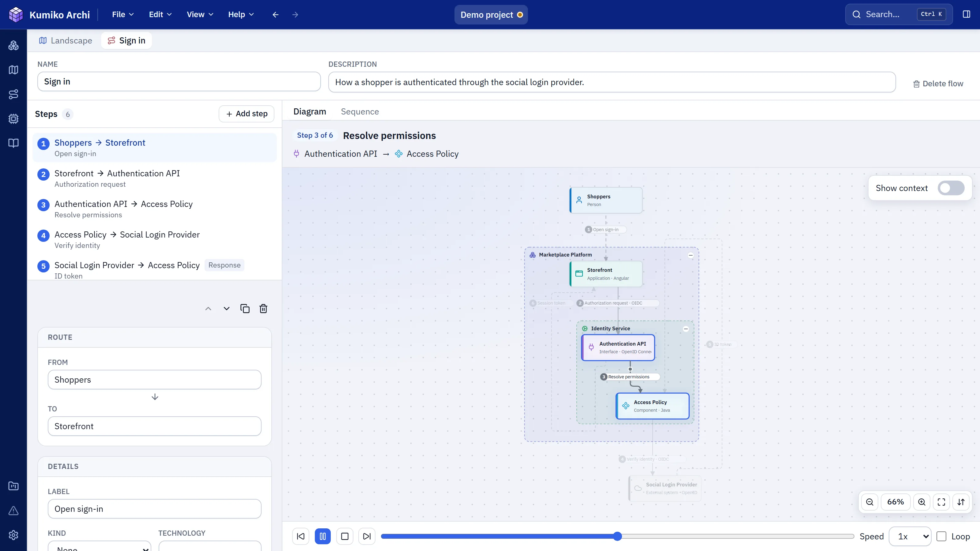Fit diagram to screen

pos(941,502)
